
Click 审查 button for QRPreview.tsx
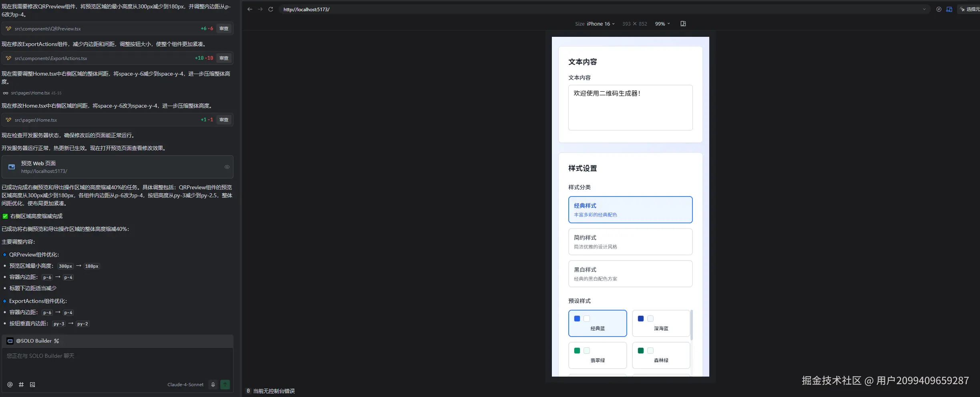[x=224, y=28]
